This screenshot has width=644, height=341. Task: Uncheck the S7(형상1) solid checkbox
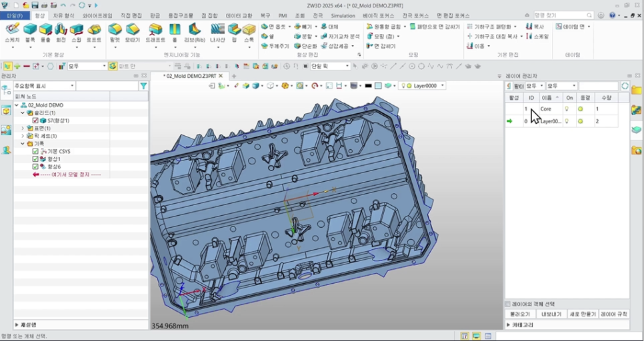35,121
